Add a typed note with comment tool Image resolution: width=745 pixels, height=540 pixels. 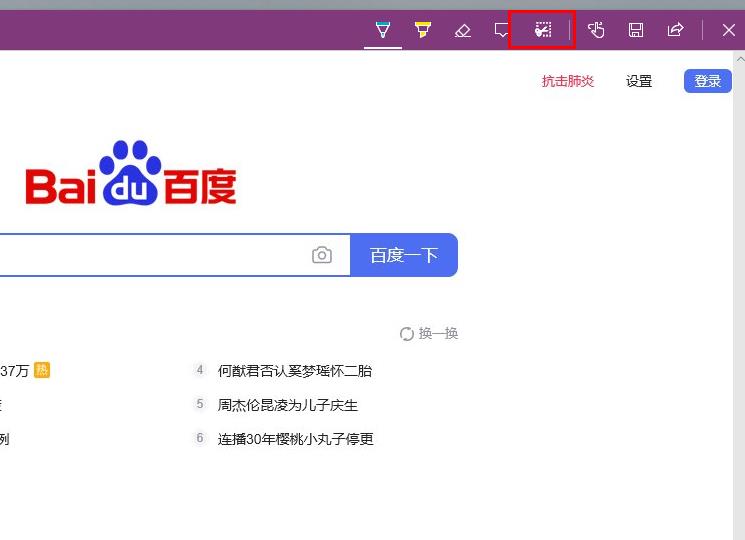click(x=501, y=30)
